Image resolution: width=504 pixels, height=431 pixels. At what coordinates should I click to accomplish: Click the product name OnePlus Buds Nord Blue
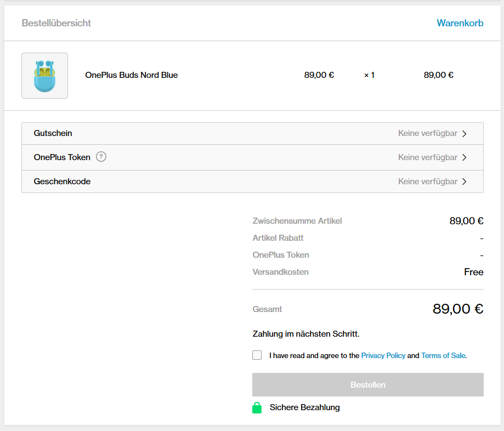point(131,75)
